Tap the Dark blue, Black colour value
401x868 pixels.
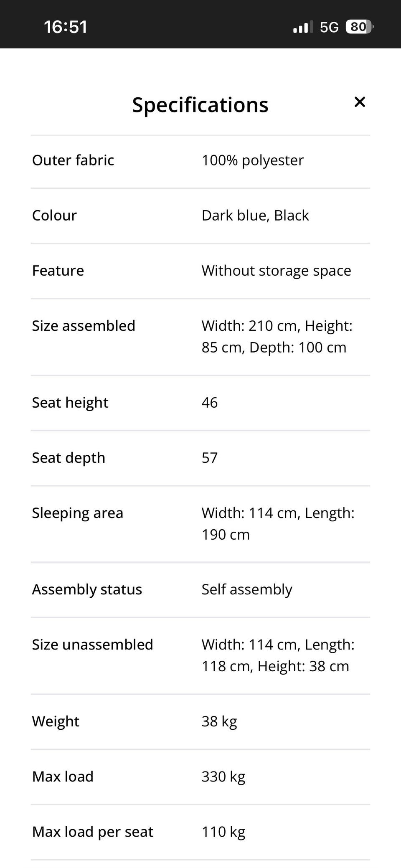255,216
